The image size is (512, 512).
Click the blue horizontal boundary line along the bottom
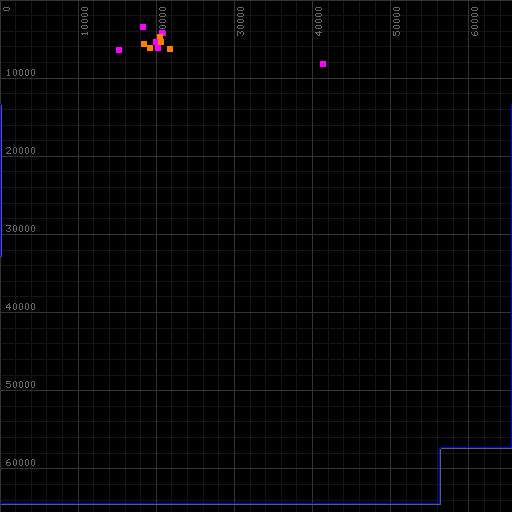click(x=220, y=503)
